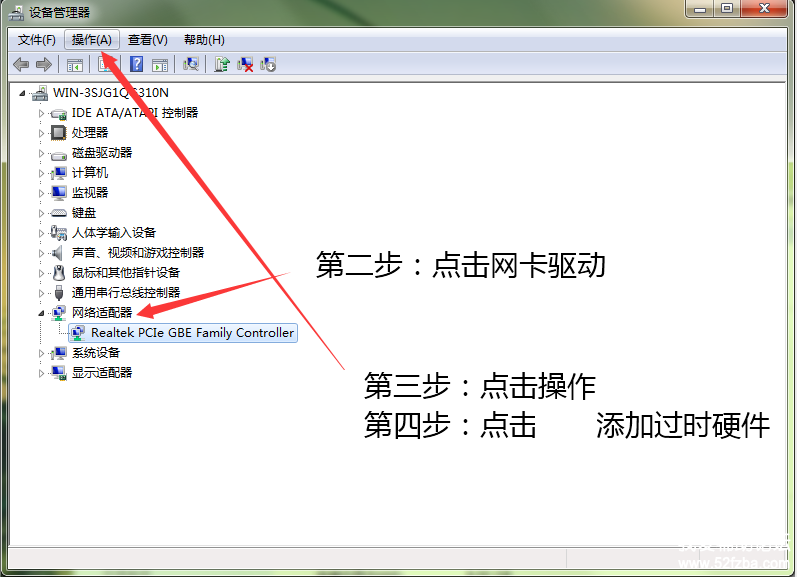Click the uninstall device red X icon
This screenshot has width=797, height=577.
click(245, 64)
